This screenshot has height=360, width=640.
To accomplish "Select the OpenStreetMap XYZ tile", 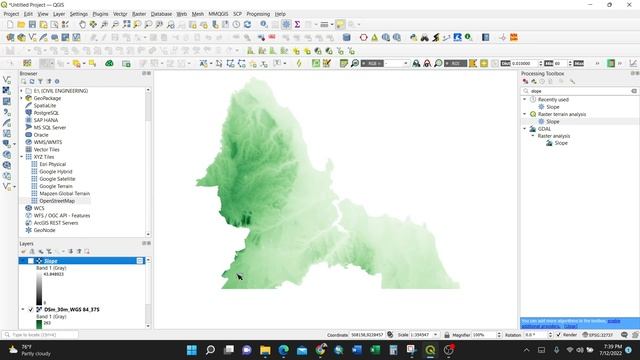I will (x=57, y=201).
